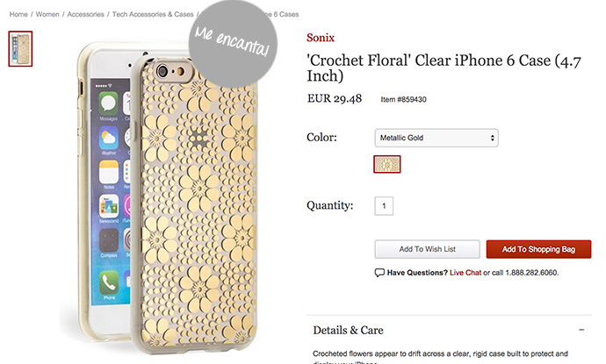Select the Metallic Gold color swatch
The image size is (606, 364).
(387, 164)
